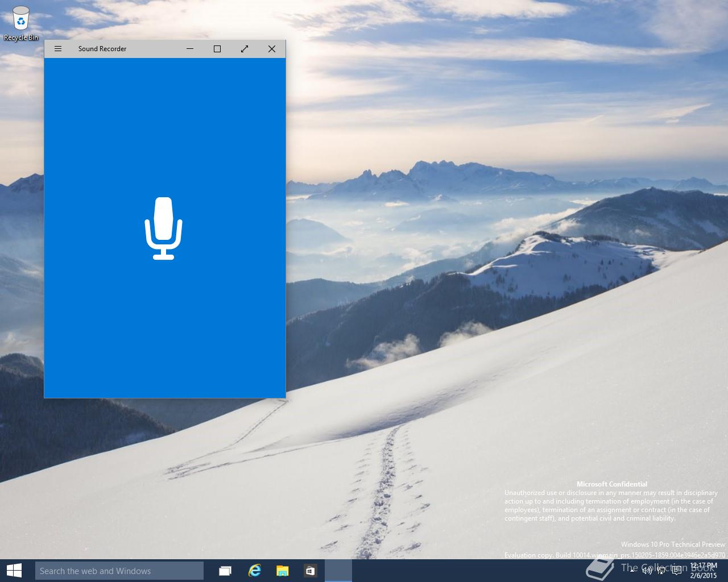Click the Sound Recorder window title text
728x582 pixels.
102,49
